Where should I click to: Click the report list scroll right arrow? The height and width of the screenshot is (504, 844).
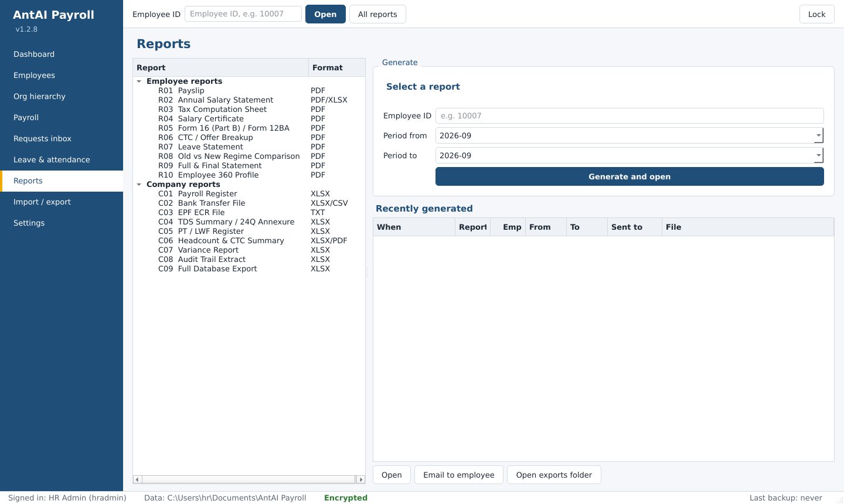[361, 479]
